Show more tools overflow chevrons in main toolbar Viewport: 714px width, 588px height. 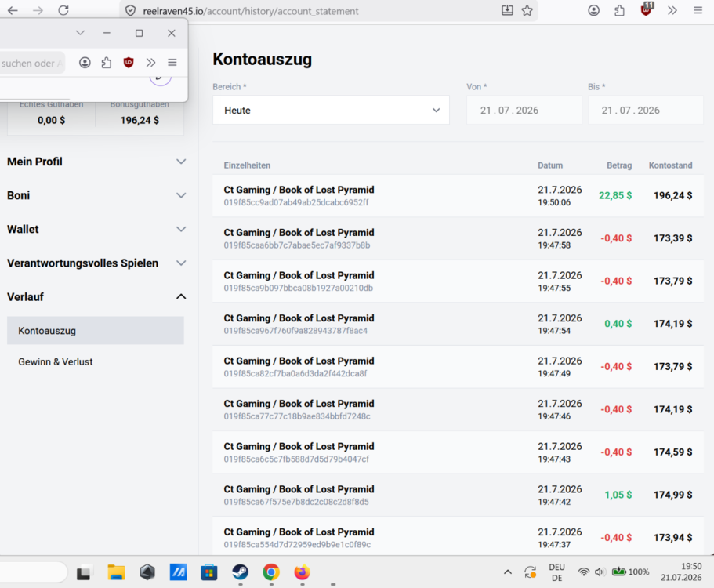[x=672, y=10]
